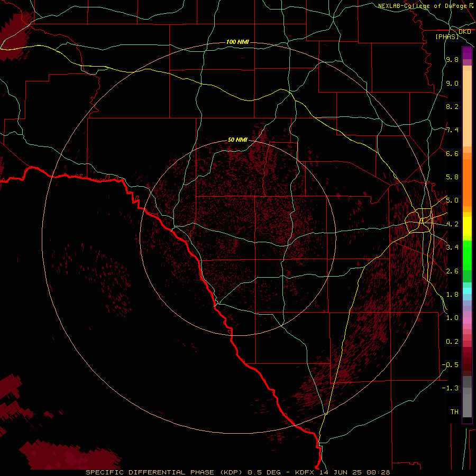Click the -1.3 scale label
This screenshot has width=476, height=476.
450,388
